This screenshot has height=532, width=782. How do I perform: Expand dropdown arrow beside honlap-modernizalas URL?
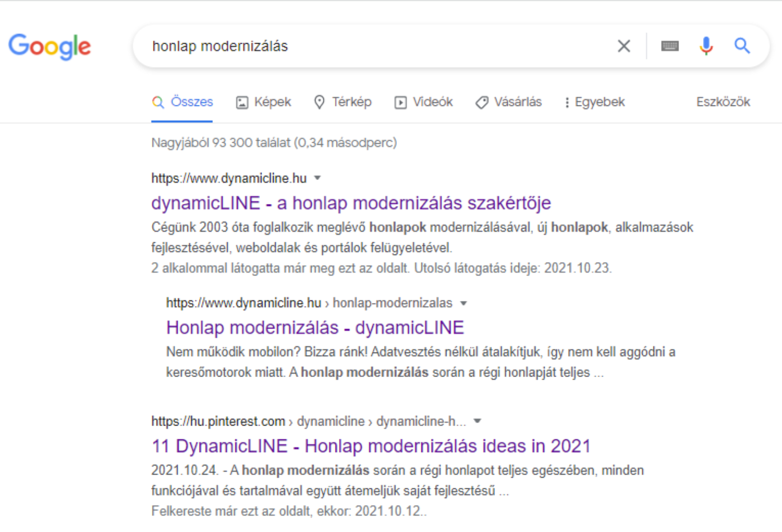(x=463, y=304)
